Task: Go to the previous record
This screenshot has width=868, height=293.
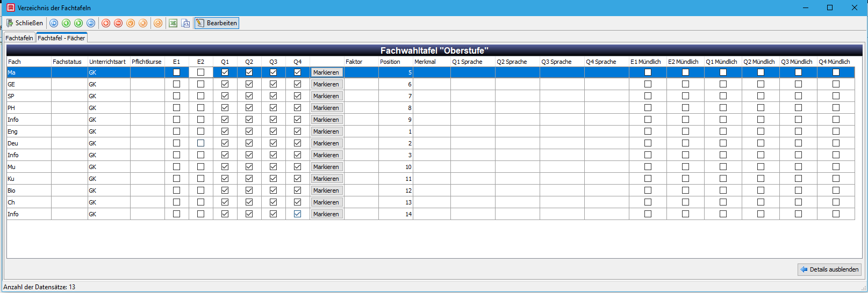Action: coord(66,23)
